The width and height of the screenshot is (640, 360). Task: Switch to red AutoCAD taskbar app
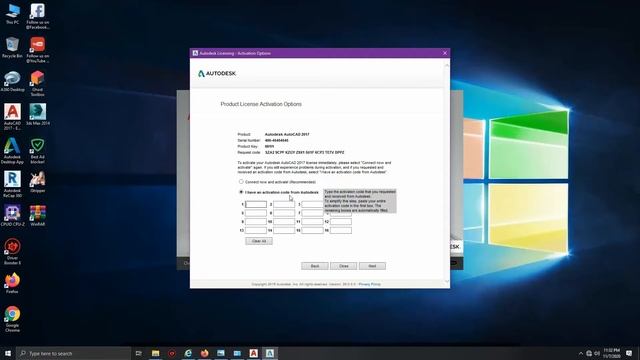[253, 353]
